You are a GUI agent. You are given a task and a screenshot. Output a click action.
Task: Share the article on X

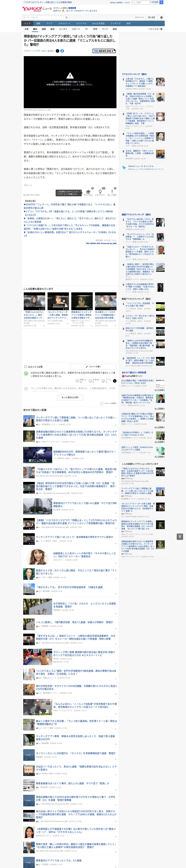[x=57, y=51]
